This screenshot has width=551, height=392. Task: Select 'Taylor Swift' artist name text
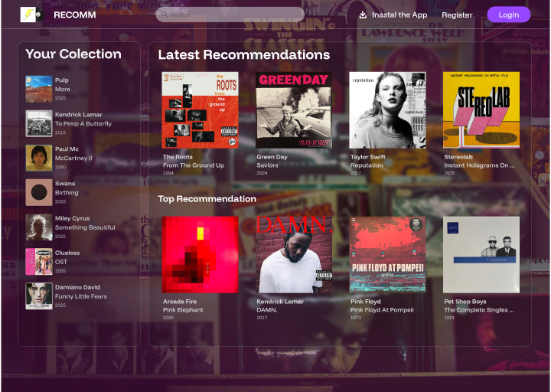click(x=368, y=157)
